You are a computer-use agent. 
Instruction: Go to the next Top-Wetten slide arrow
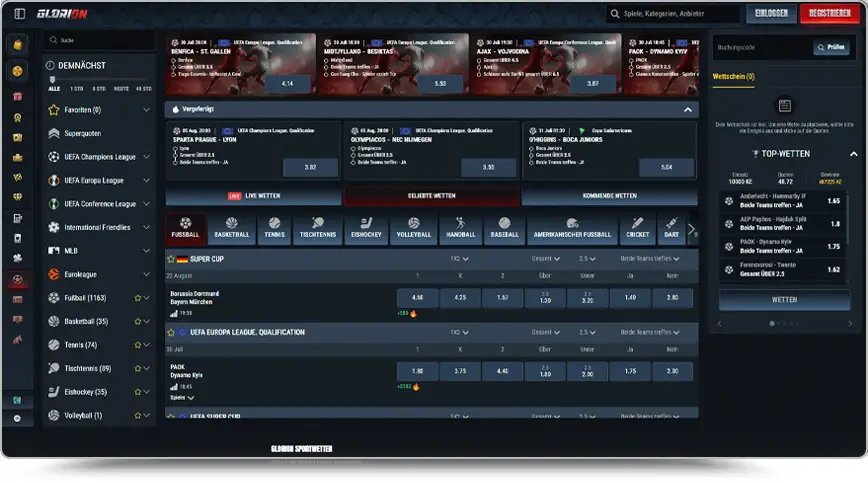coord(850,324)
